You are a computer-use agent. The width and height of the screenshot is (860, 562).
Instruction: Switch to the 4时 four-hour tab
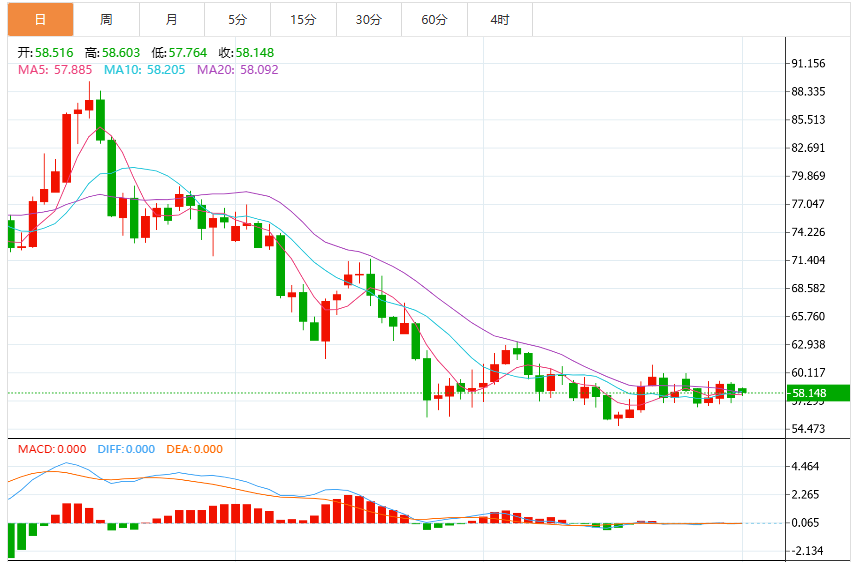(500, 20)
